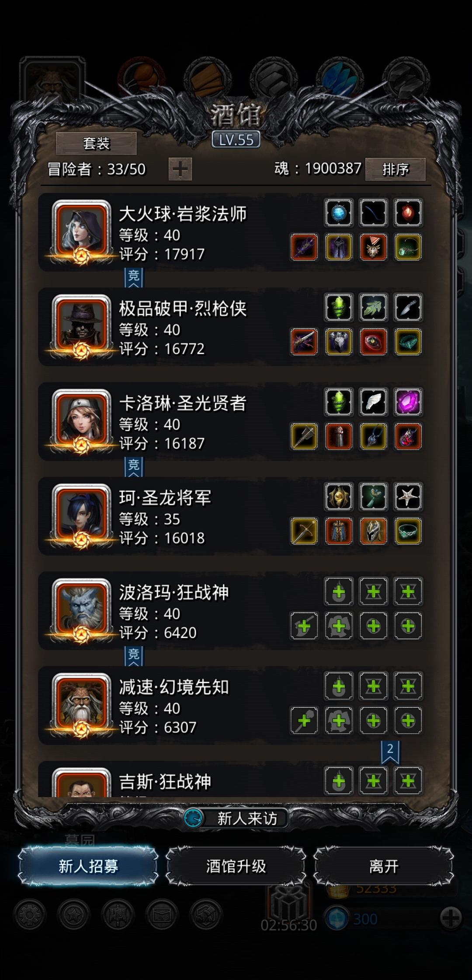Open the starfish item of 珂·圣龙将军
472x980 pixels.
[408, 497]
